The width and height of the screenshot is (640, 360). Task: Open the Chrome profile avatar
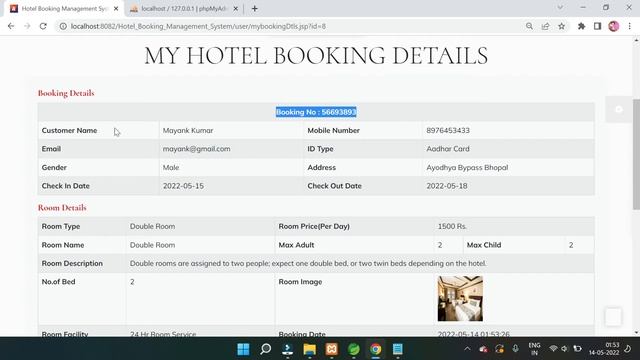click(614, 26)
